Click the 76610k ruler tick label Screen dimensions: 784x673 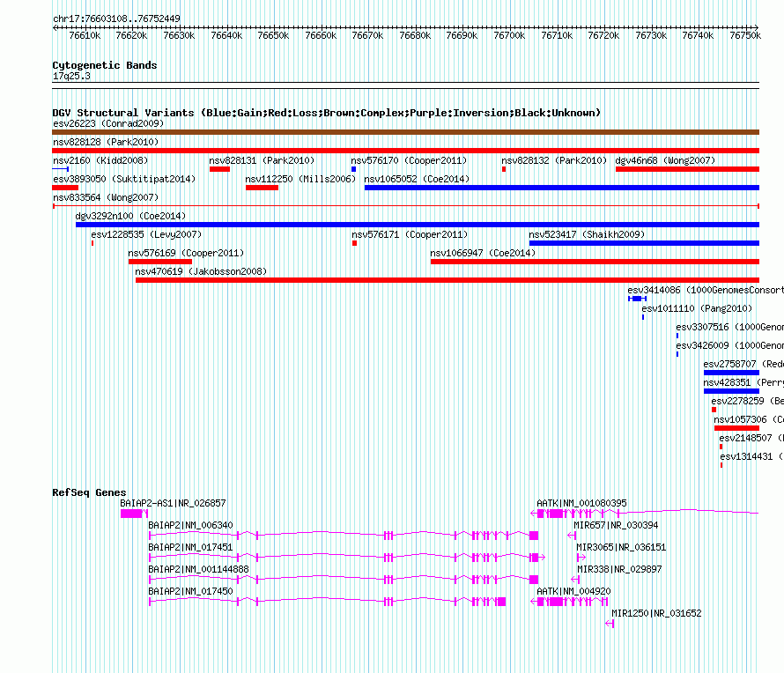pos(85,35)
